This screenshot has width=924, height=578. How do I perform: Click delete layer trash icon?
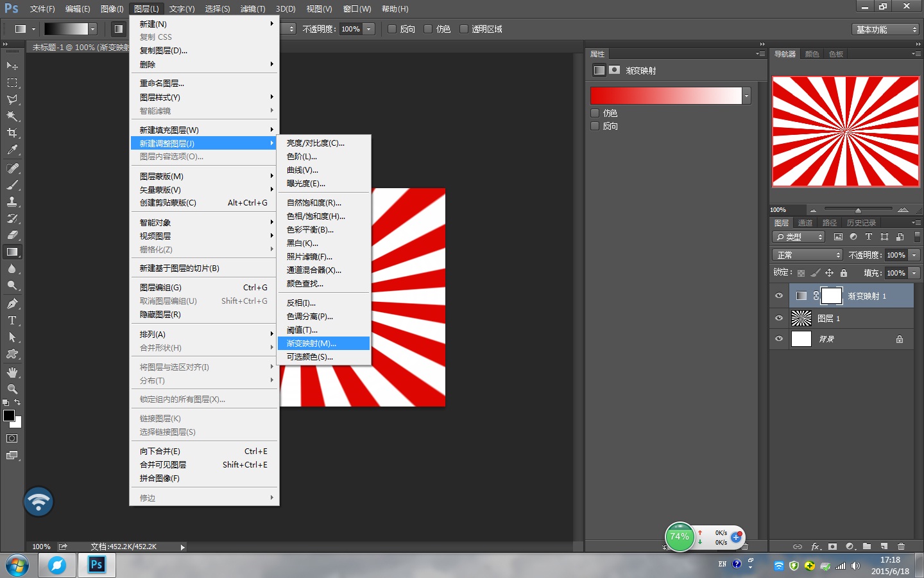902,547
